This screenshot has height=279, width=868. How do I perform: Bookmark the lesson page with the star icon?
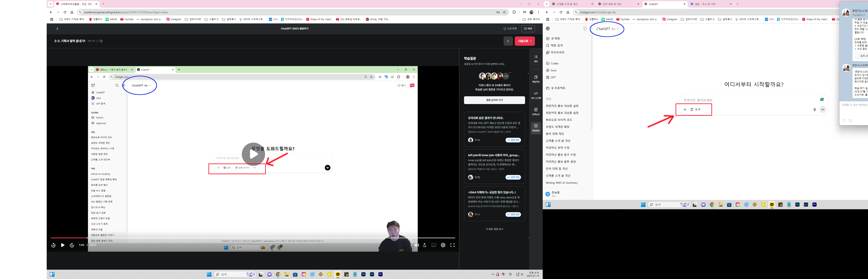504,12
